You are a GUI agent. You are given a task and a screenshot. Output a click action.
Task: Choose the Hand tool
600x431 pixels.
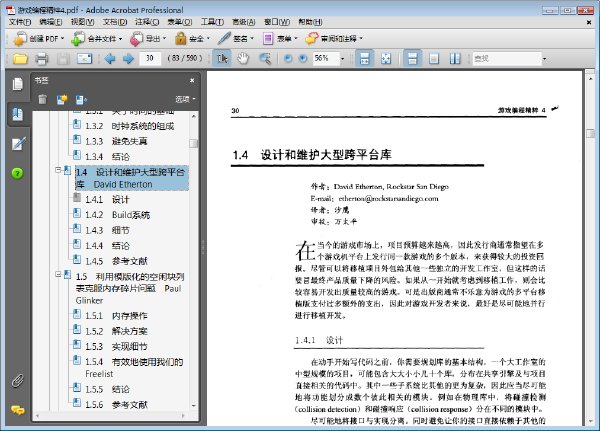click(243, 58)
